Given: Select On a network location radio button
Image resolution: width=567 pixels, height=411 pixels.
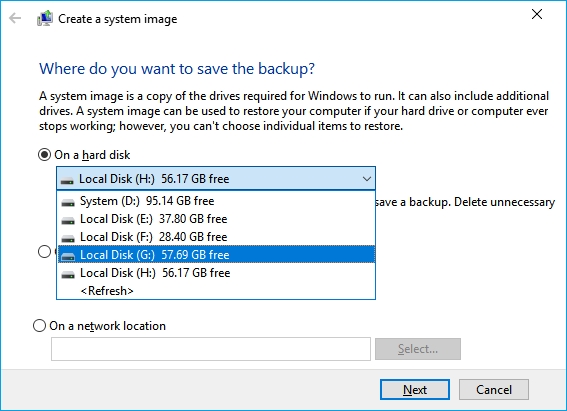Looking at the screenshot, I should click(39, 326).
